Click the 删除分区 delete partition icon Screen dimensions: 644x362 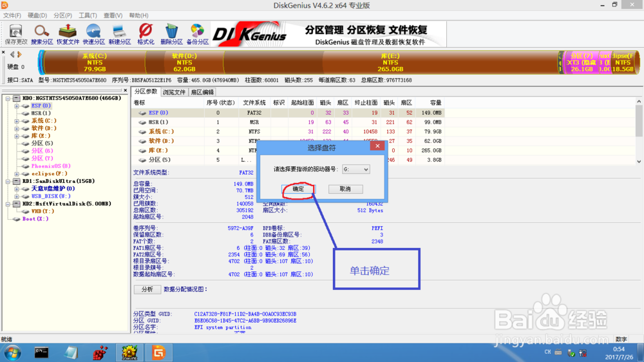pos(171,34)
